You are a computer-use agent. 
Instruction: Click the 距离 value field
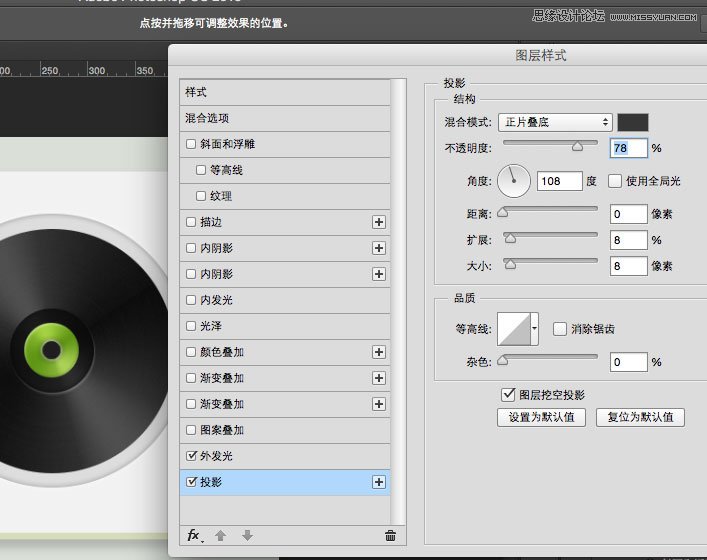pyautogui.click(x=629, y=214)
